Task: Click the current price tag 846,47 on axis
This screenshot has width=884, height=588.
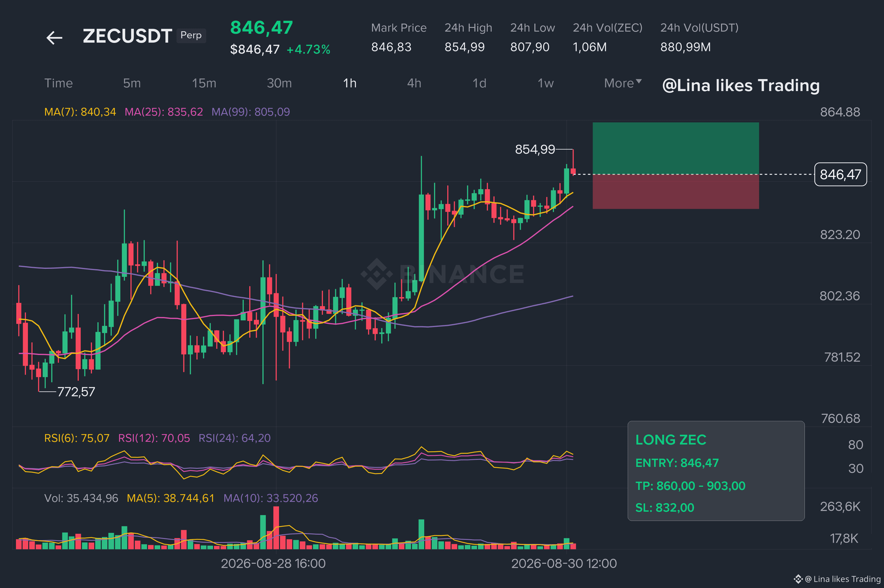Action: point(840,174)
